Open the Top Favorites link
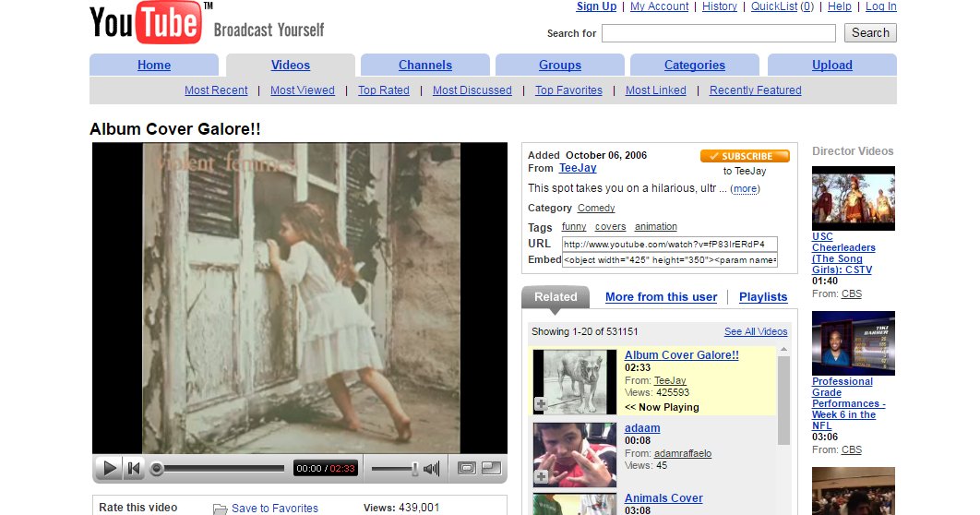Viewport: 980px width, 515px height. 568,90
